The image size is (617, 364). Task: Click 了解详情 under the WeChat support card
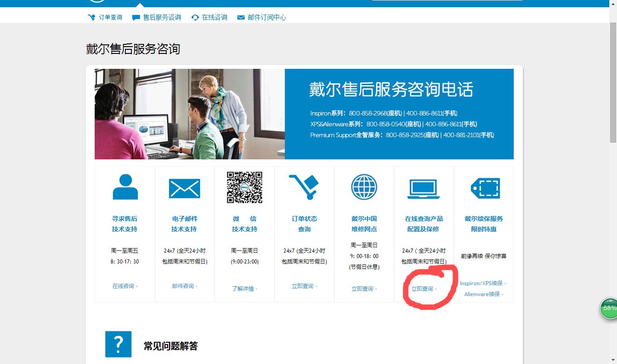(x=244, y=287)
